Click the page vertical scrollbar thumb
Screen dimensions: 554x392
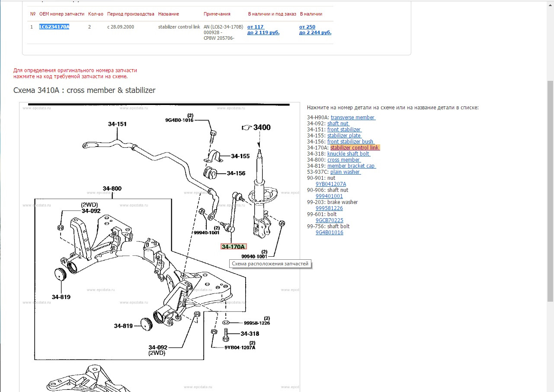click(550, 191)
